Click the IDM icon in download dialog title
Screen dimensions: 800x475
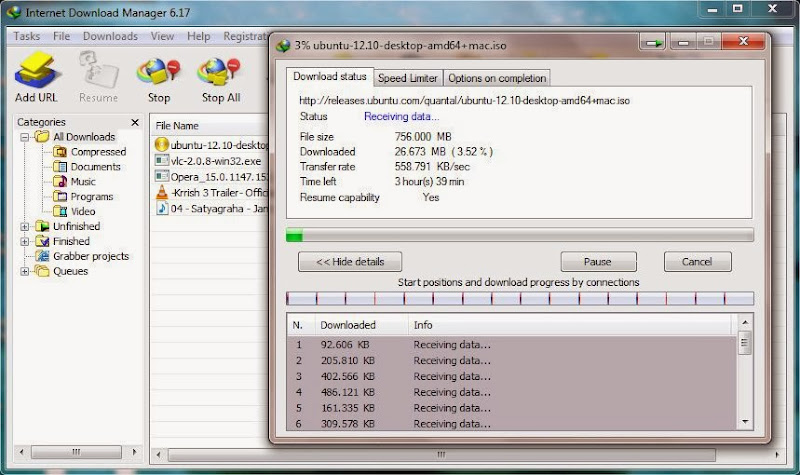point(283,45)
